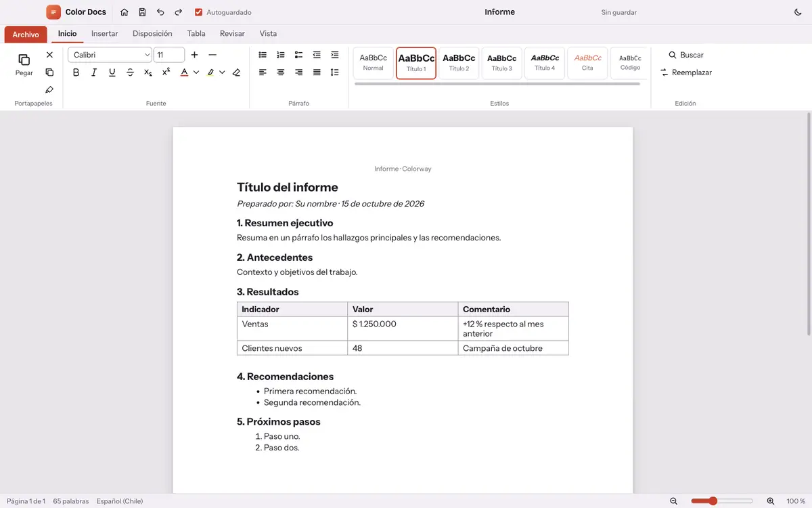Click the zoom out magnifier icon
Image resolution: width=812 pixels, height=508 pixels.
click(x=673, y=501)
